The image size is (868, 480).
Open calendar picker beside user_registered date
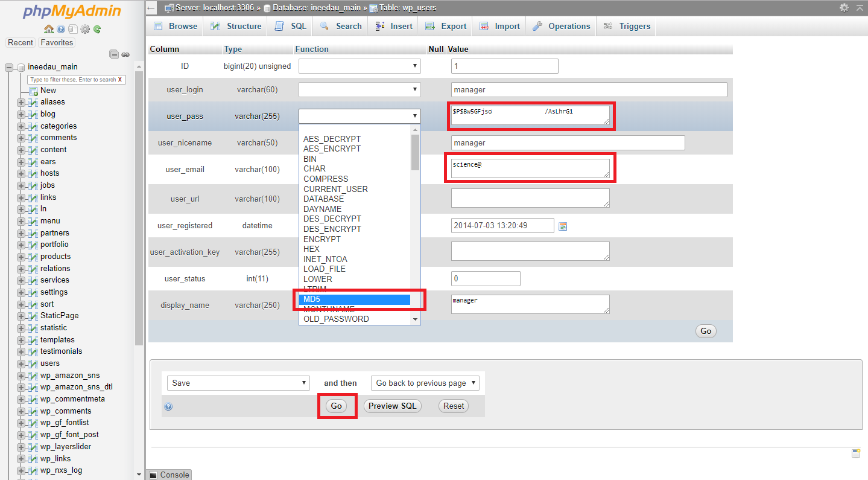(563, 226)
